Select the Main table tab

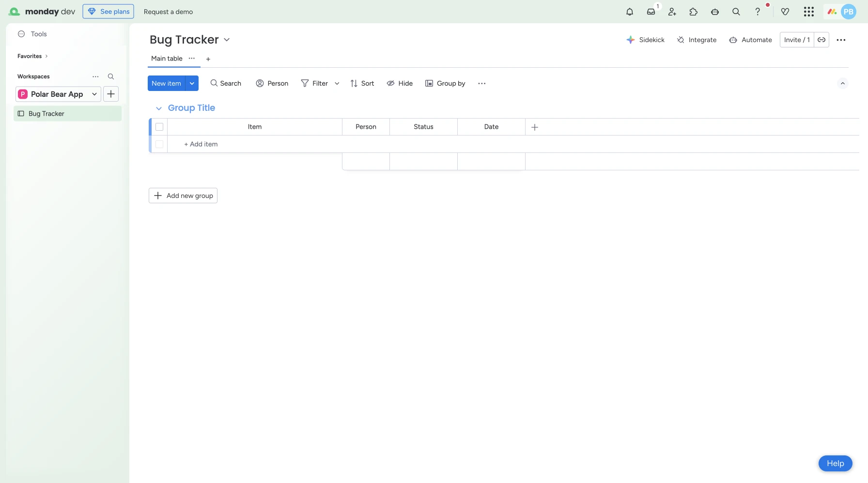click(167, 59)
